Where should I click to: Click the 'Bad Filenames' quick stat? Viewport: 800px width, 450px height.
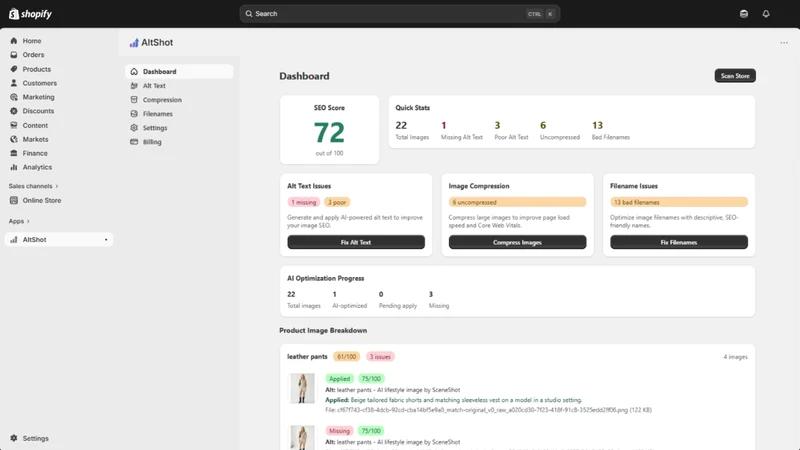pos(611,130)
